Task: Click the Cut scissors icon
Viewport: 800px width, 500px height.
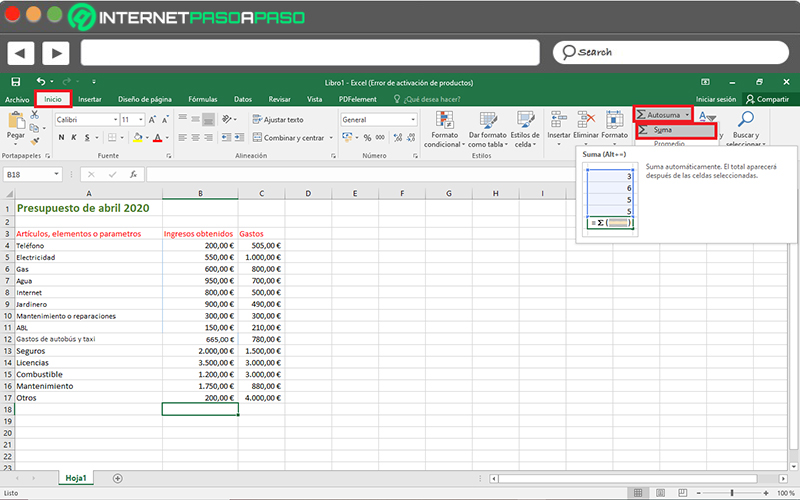Action: (x=35, y=115)
